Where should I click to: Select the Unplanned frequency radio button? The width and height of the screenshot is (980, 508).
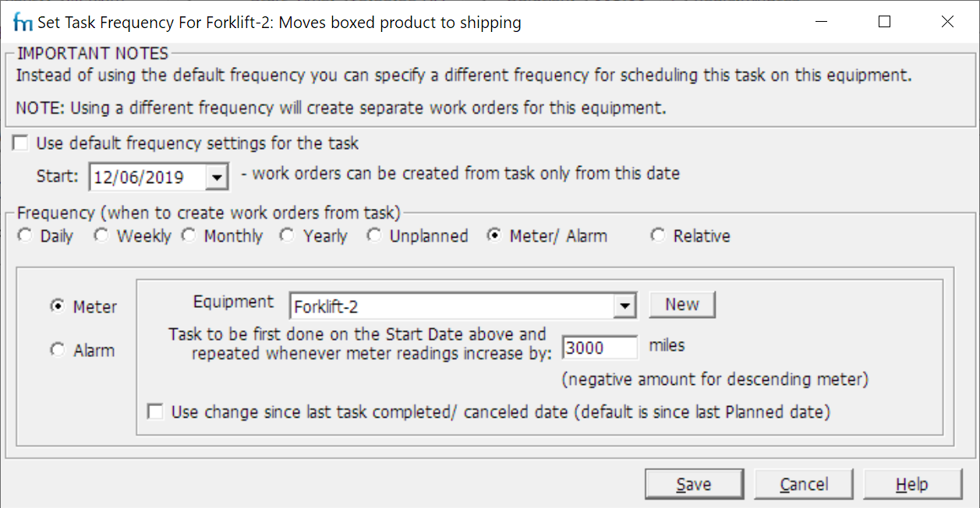(375, 236)
